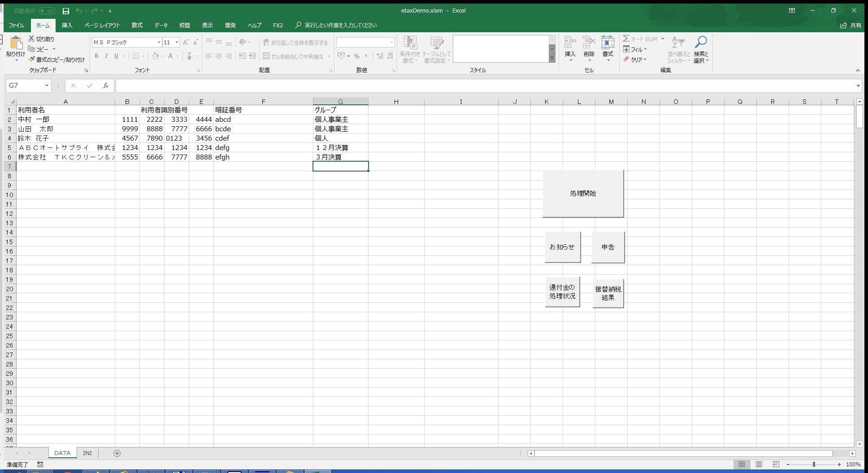Click the Cut scissors icon
The image size is (868, 473).
32,39
